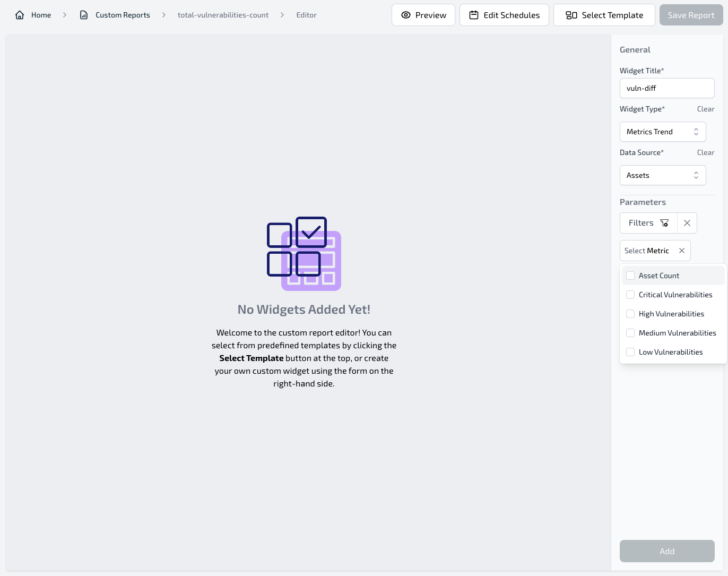Viewport: 728px width, 576px height.
Task: Click the eye icon on Preview button
Action: tap(406, 15)
